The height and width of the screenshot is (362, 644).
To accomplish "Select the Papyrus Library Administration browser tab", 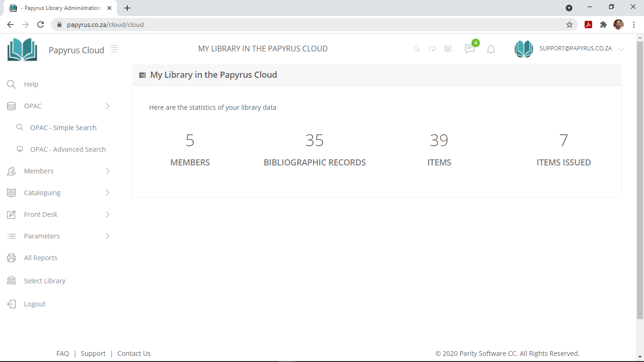I will coord(60,8).
